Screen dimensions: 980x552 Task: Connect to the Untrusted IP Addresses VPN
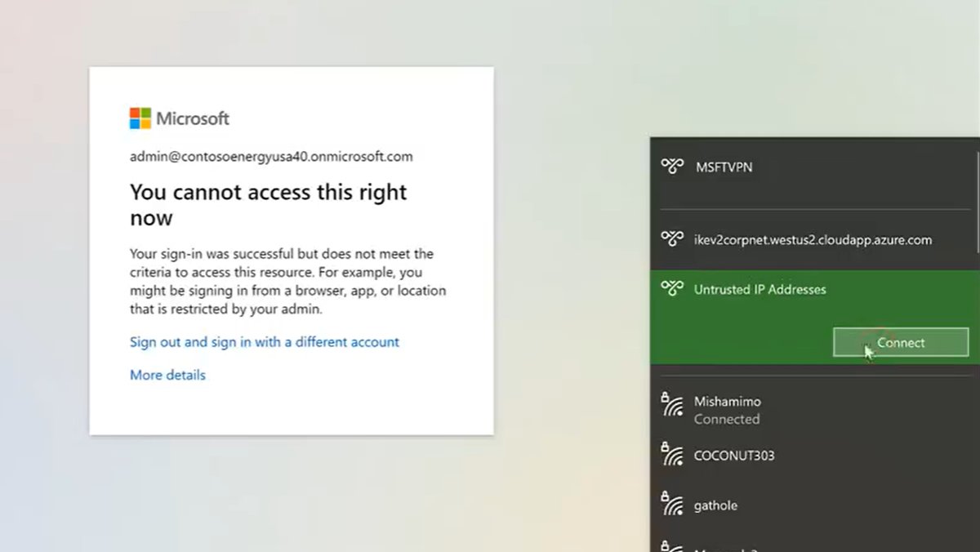(901, 343)
